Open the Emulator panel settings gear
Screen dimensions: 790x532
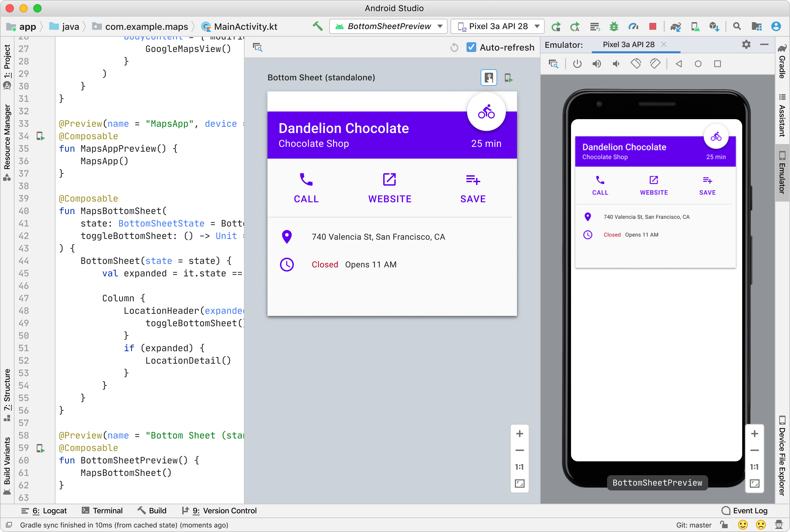[746, 44]
